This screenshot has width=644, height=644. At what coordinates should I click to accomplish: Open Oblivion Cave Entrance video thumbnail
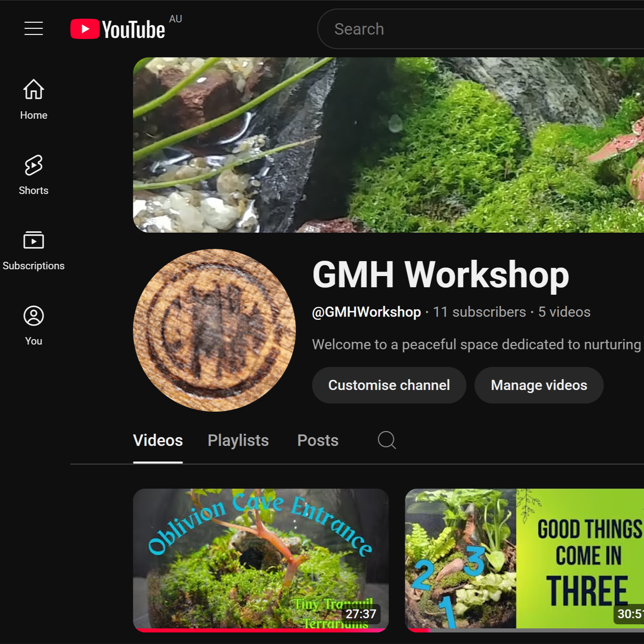tap(261, 560)
